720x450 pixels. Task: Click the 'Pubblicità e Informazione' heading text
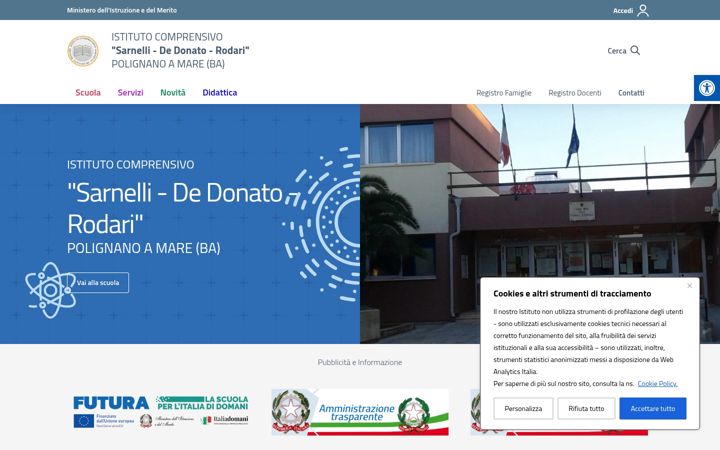pos(360,362)
